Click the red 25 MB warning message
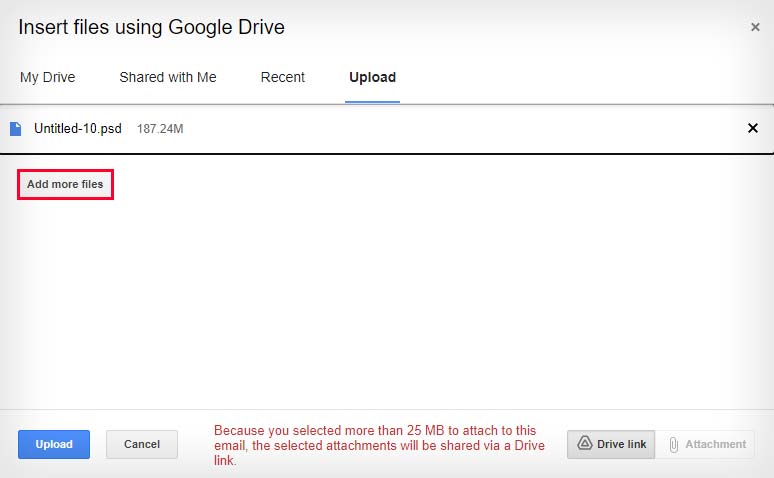The image size is (774, 478). pyautogui.click(x=379, y=445)
